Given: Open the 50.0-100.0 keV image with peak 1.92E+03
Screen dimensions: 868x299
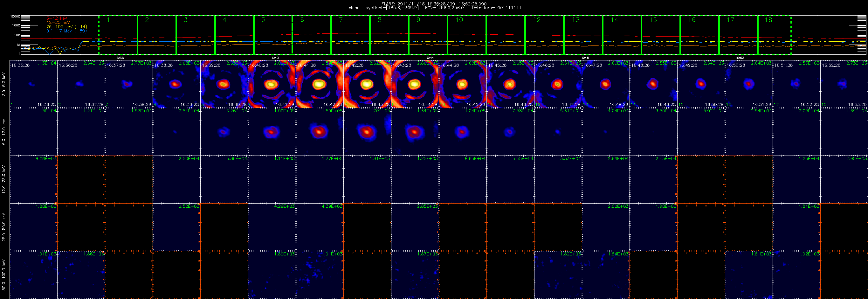Looking at the screenshot, I should pyautogui.click(x=796, y=275).
